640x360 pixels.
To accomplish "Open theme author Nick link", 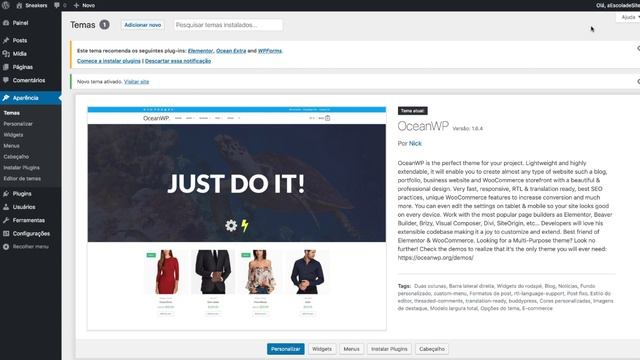I will point(415,143).
